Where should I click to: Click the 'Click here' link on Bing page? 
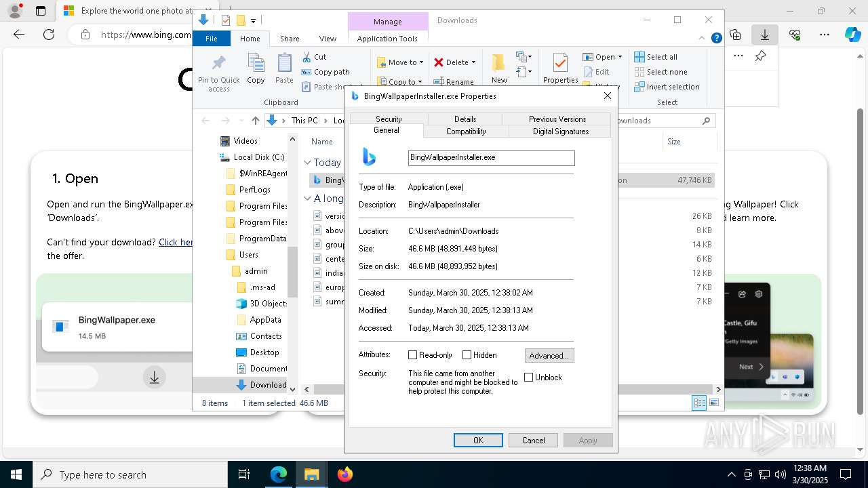[176, 242]
